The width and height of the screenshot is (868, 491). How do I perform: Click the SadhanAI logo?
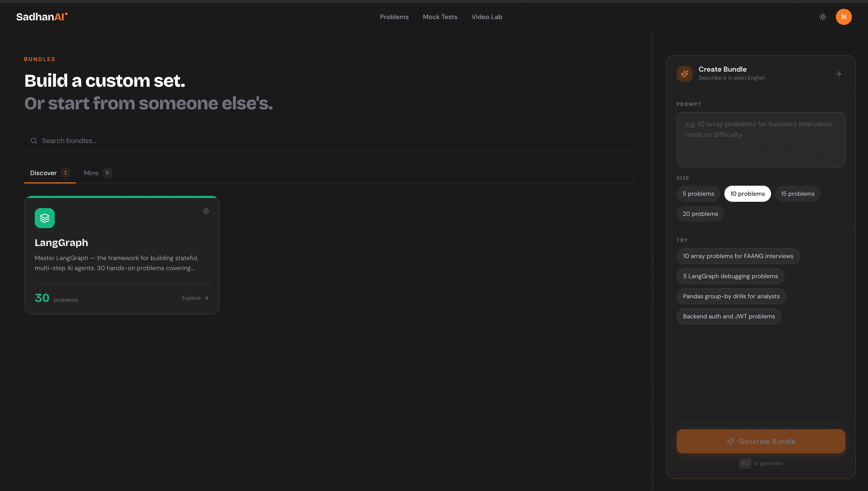coord(42,17)
